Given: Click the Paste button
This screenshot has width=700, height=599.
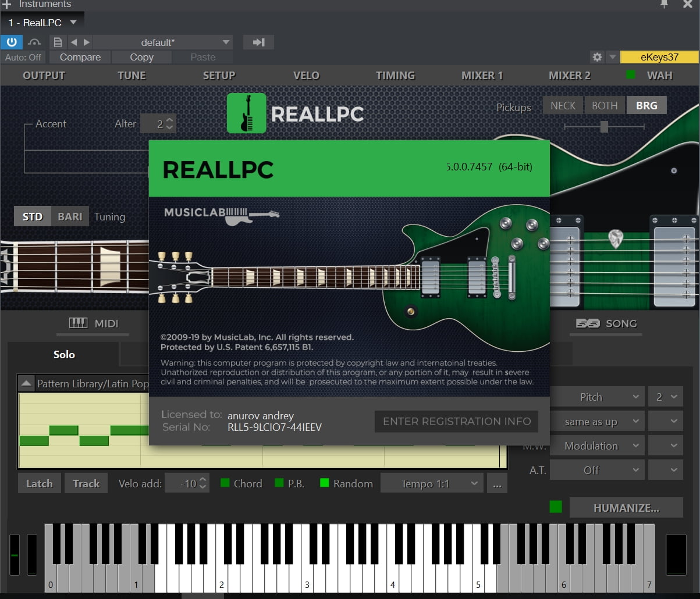Looking at the screenshot, I should point(203,57).
